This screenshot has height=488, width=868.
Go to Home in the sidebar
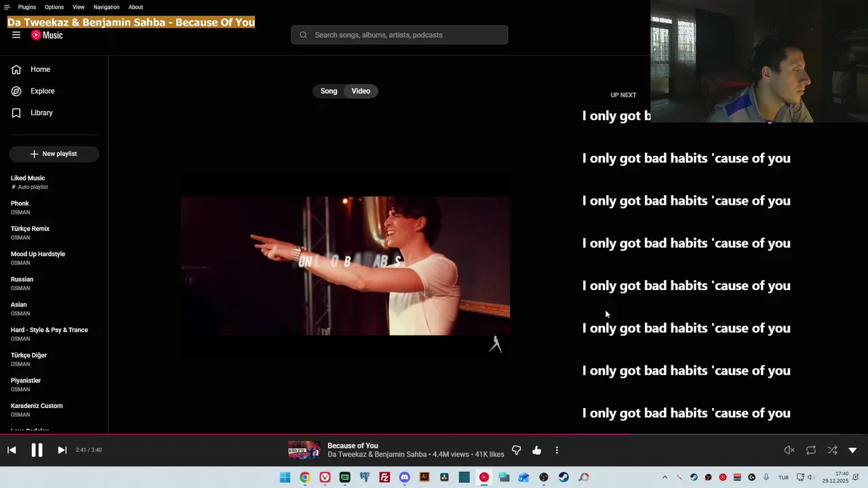pos(54,69)
